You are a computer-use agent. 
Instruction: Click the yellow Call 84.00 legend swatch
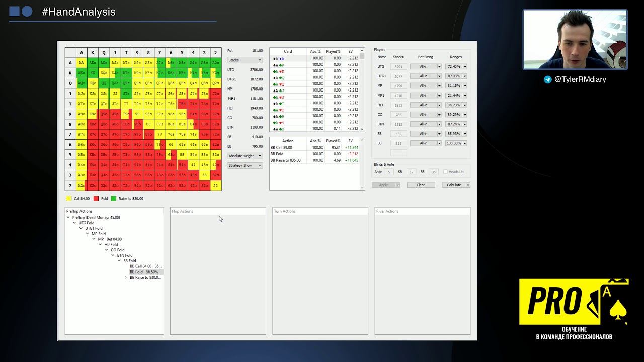point(68,199)
